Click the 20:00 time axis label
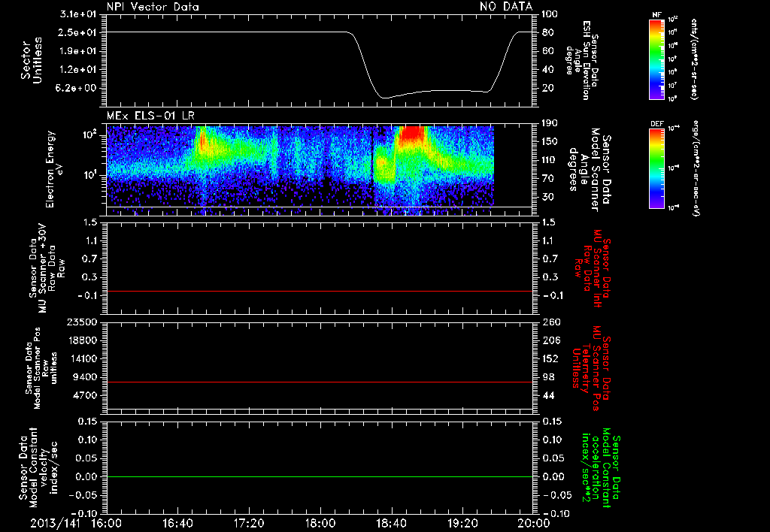This screenshot has height=532, width=770. [x=534, y=523]
